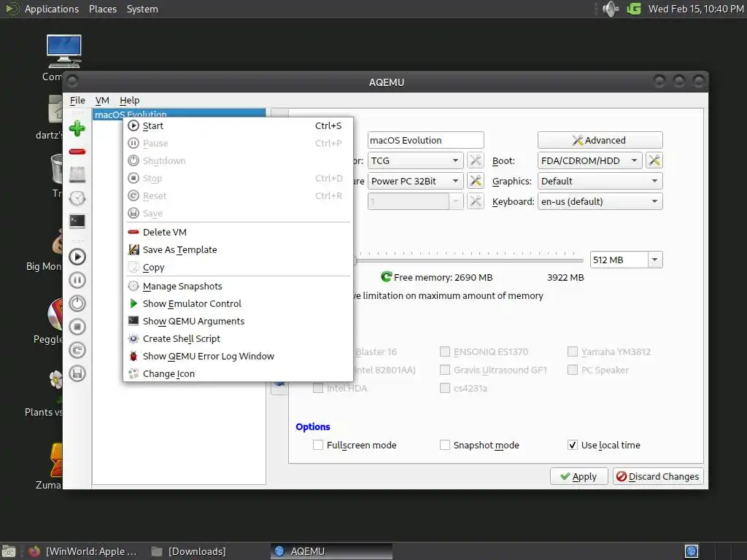Uncheck Use local time checkbox

(x=572, y=445)
